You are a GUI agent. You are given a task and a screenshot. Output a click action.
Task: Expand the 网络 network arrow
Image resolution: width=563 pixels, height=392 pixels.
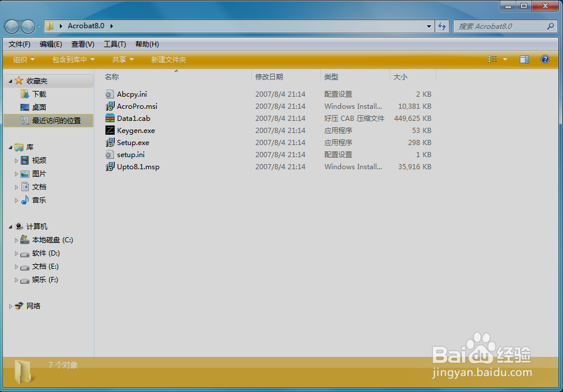pos(10,306)
